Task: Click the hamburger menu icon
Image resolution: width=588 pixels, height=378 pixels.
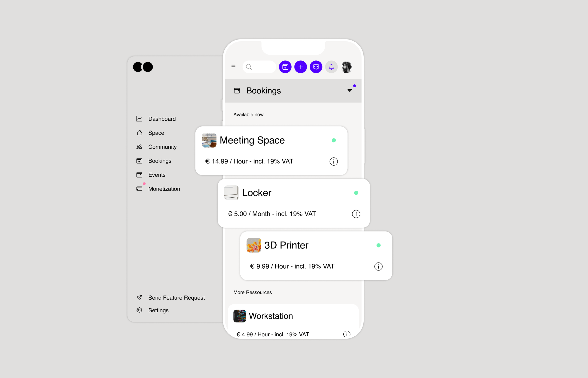Action: coord(234,66)
